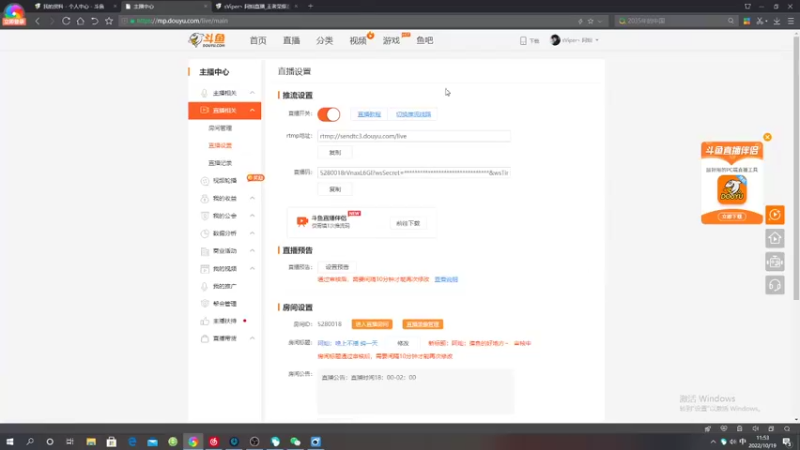800x450 pixels.
Task: Open the 房间管理 sidebar item
Action: pyautogui.click(x=220, y=128)
